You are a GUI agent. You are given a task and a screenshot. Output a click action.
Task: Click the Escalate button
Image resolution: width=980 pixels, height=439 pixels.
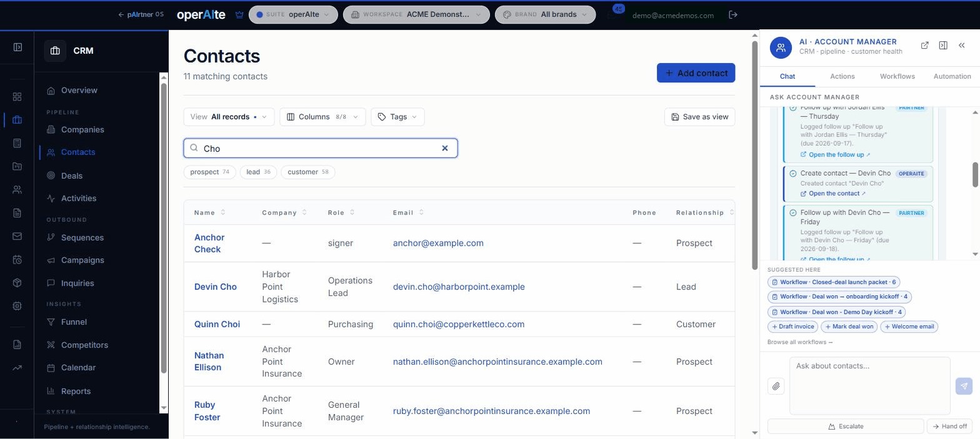[846, 426]
